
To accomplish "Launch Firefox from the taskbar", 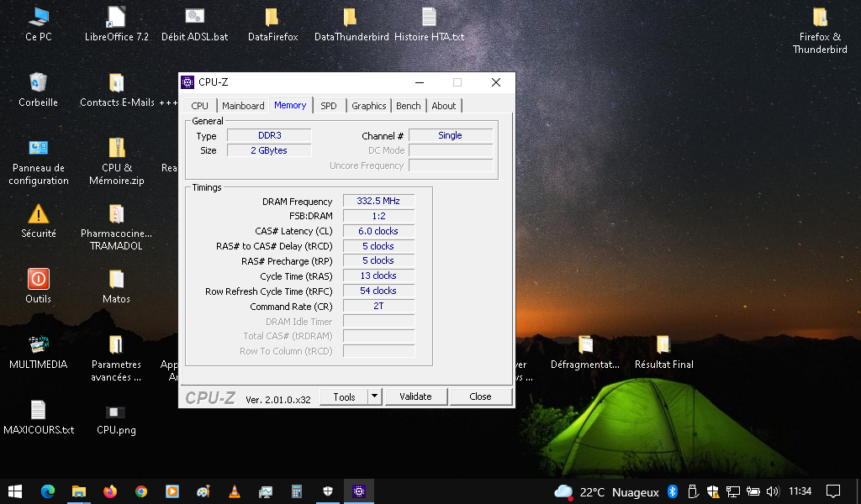I will point(110,491).
